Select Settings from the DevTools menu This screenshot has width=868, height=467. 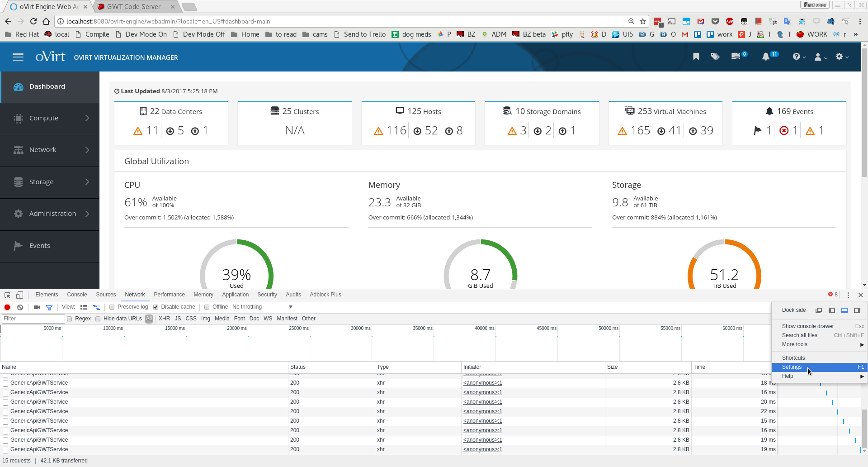pos(792,367)
